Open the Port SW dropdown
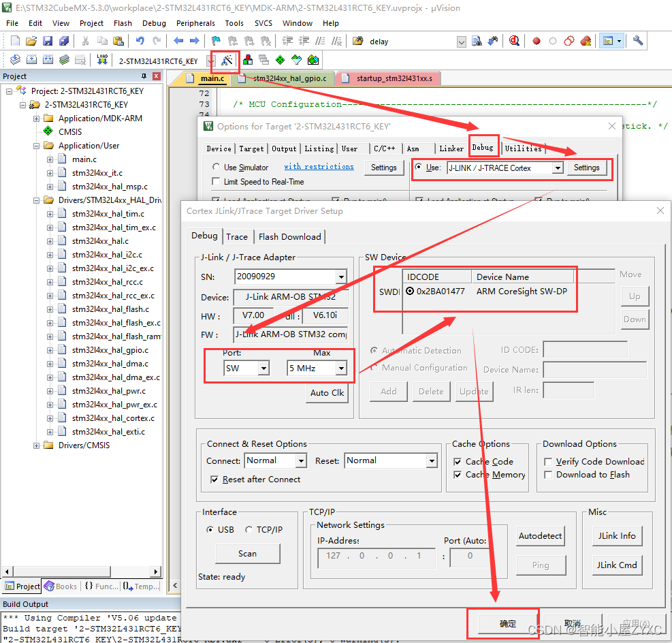This screenshot has height=643, width=672. click(x=264, y=368)
